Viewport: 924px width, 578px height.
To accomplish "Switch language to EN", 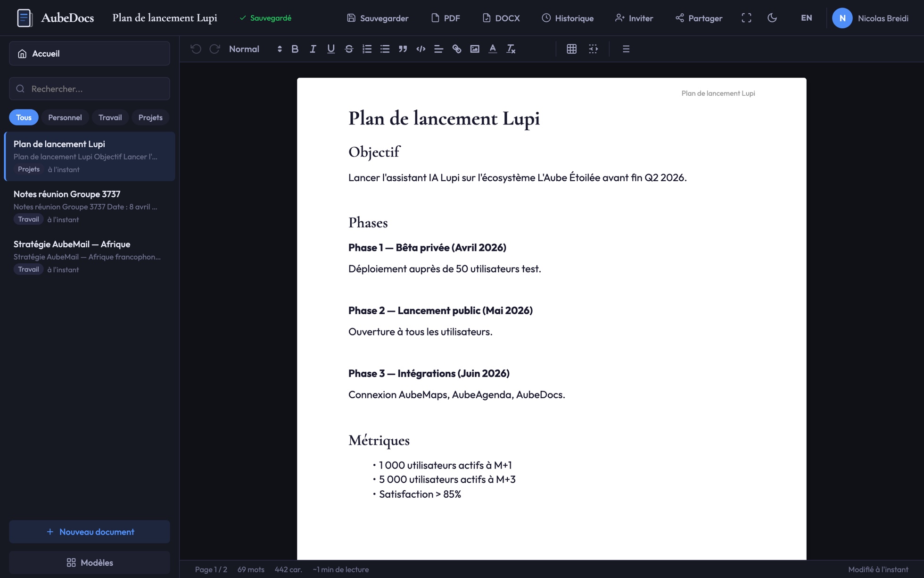I will (x=807, y=18).
